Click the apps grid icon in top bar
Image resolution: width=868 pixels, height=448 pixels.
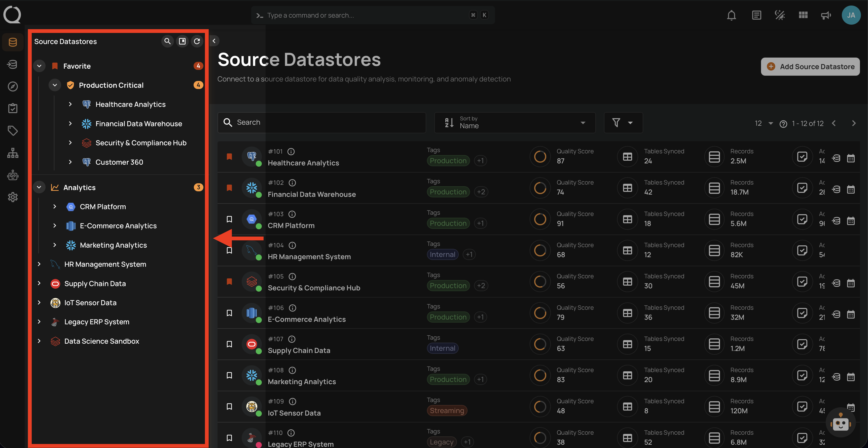pyautogui.click(x=803, y=15)
